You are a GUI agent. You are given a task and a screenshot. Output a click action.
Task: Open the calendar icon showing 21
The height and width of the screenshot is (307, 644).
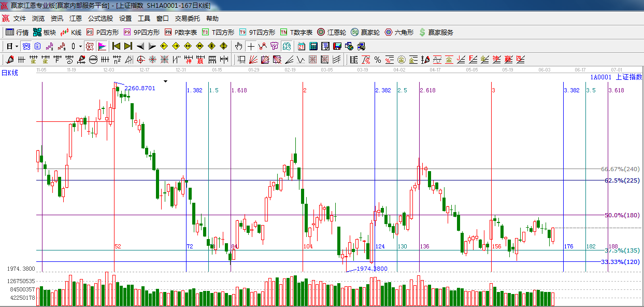[301, 46]
